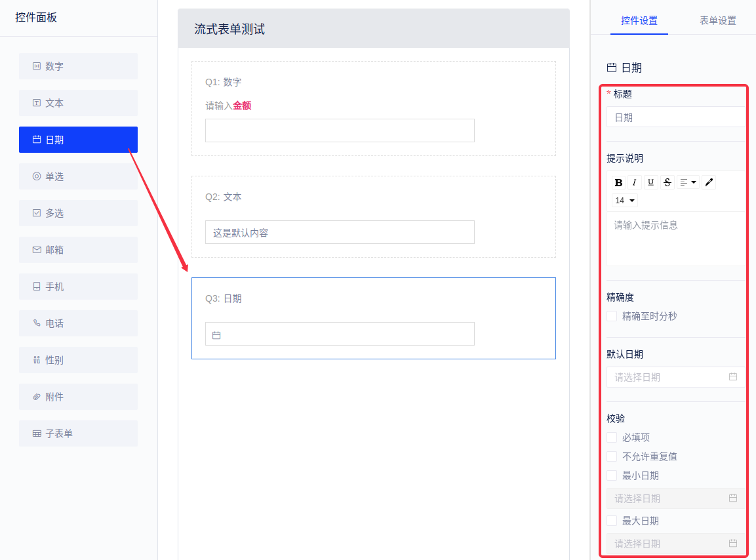Enable 精确至时分秒 checkbox
This screenshot has width=756, height=560.
click(x=612, y=316)
